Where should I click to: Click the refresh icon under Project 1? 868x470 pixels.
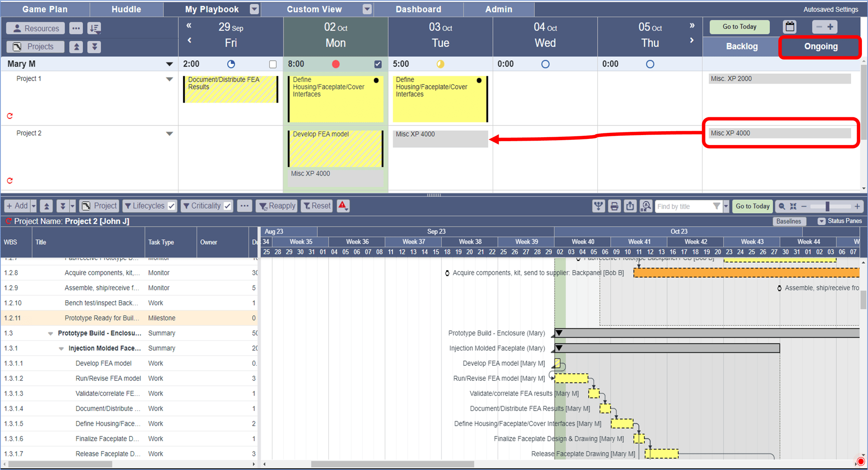10,116
